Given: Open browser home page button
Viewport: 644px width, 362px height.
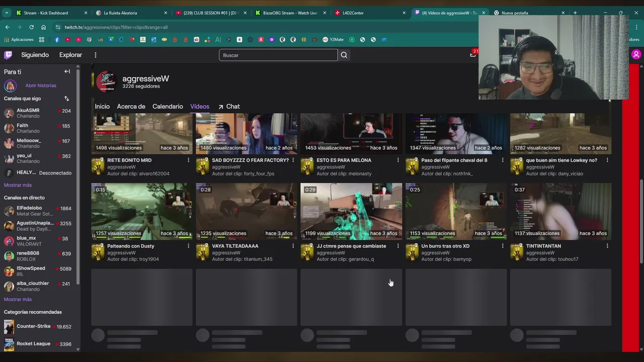Looking at the screenshot, I should tap(43, 27).
